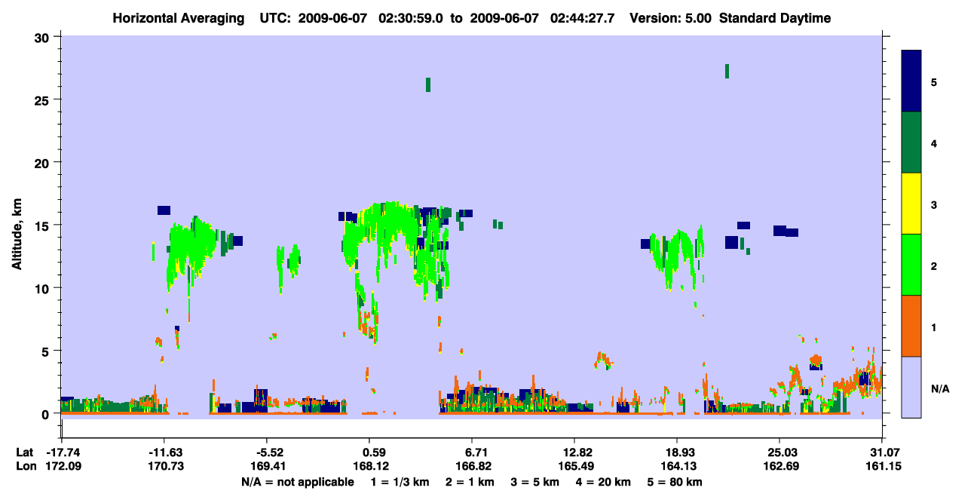Click 'Standard Daytime' in the title
Image resolution: width=980 pixels, height=503 pixels.
(775, 19)
